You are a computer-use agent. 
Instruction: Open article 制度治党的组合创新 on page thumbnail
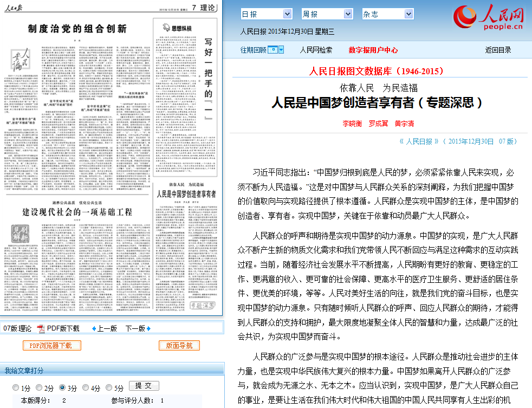click(77, 29)
